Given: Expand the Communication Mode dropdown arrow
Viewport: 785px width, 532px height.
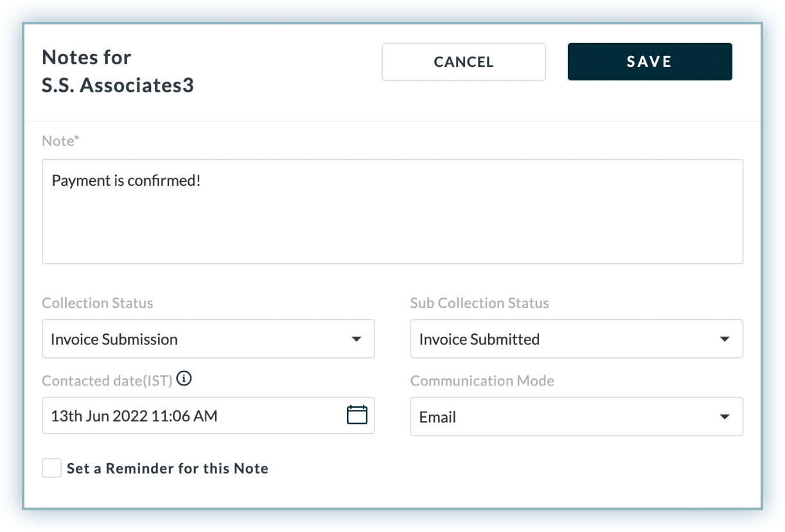Looking at the screenshot, I should pyautogui.click(x=725, y=417).
